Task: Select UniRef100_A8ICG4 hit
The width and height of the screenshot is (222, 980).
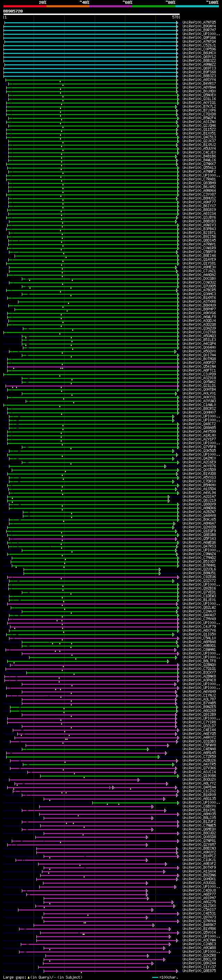Action: [x=199, y=213]
